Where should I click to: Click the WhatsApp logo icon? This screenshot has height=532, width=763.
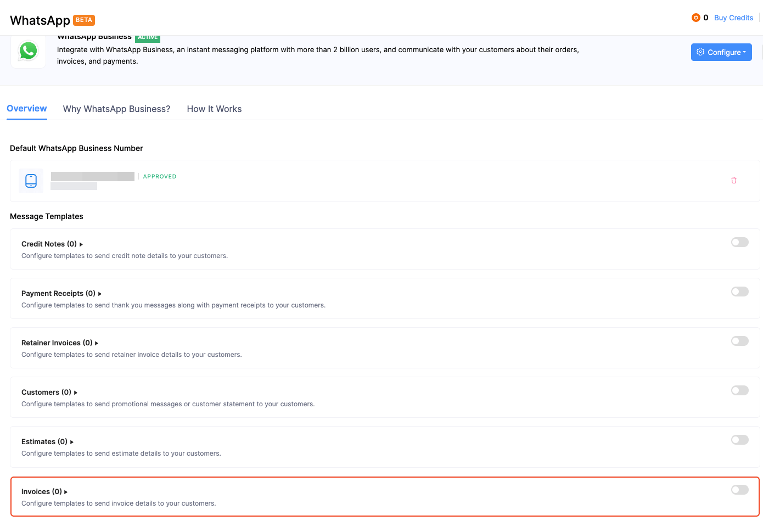(x=29, y=51)
